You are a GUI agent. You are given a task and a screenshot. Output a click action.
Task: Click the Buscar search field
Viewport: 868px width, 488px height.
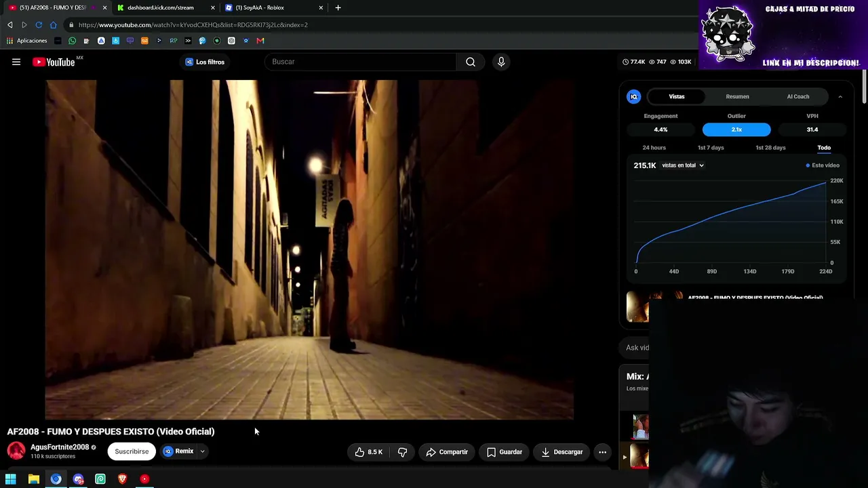tap(361, 62)
